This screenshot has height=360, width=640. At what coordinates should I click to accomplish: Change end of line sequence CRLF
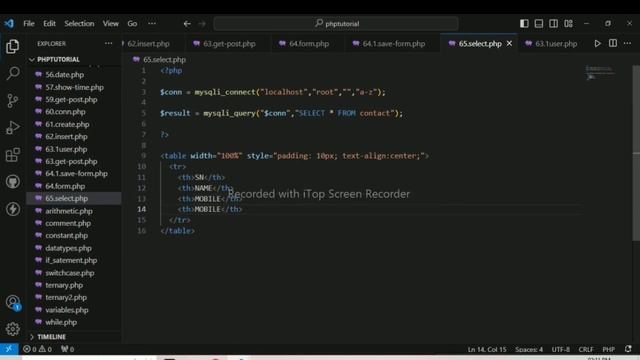coord(586,349)
